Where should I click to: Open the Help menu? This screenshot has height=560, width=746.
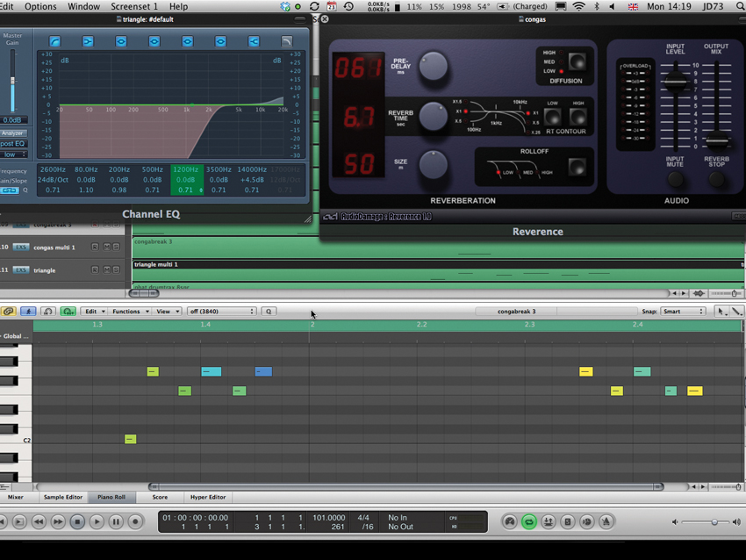click(x=178, y=6)
